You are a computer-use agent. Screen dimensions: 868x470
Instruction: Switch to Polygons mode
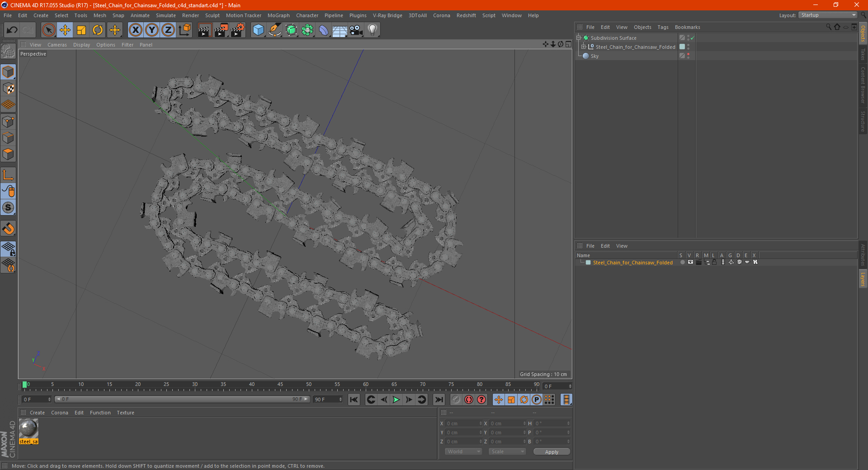click(x=8, y=154)
